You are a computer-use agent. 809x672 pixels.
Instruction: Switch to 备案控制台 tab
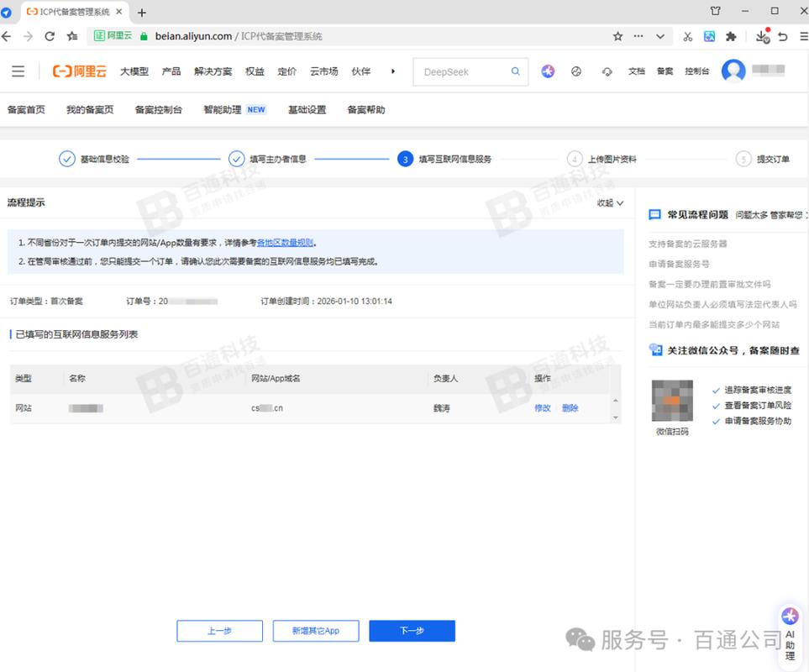point(159,109)
